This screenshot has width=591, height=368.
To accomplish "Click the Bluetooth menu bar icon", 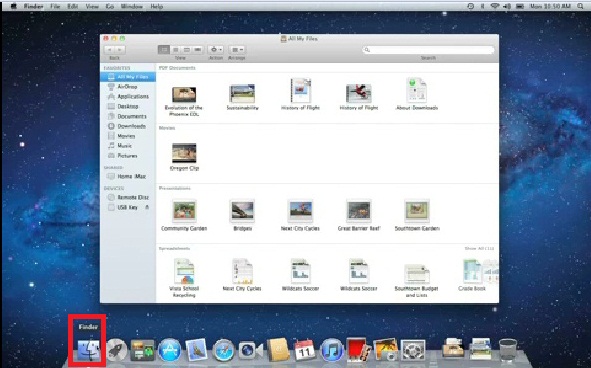I will (482, 6).
